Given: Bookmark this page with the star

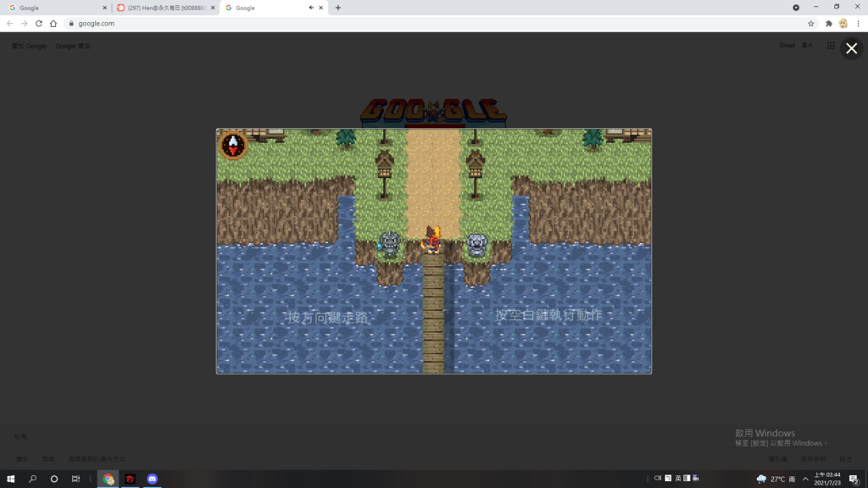Looking at the screenshot, I should (811, 23).
